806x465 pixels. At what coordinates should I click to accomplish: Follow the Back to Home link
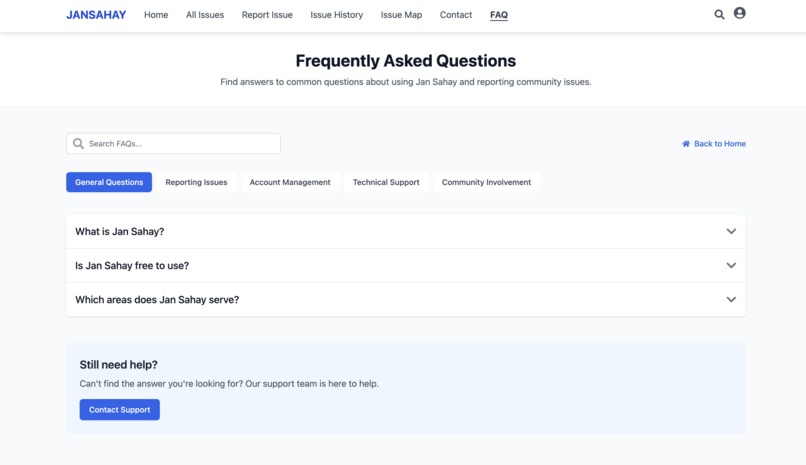click(713, 144)
